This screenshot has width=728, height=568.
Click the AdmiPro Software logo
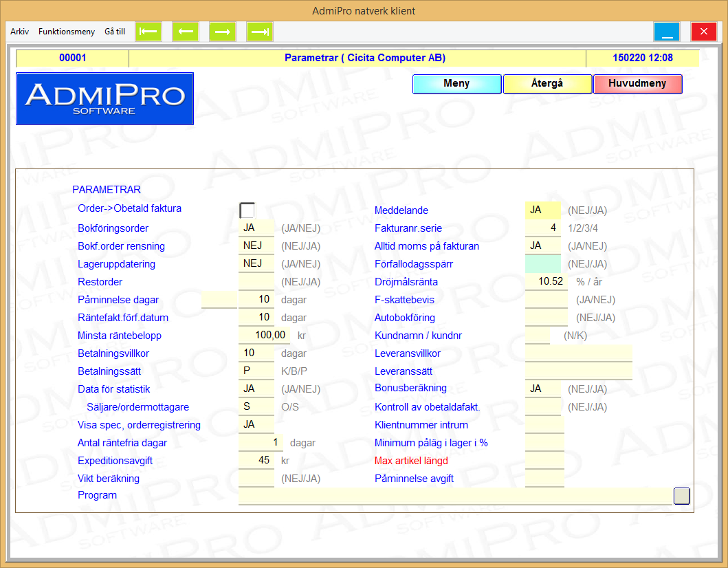[x=104, y=98]
